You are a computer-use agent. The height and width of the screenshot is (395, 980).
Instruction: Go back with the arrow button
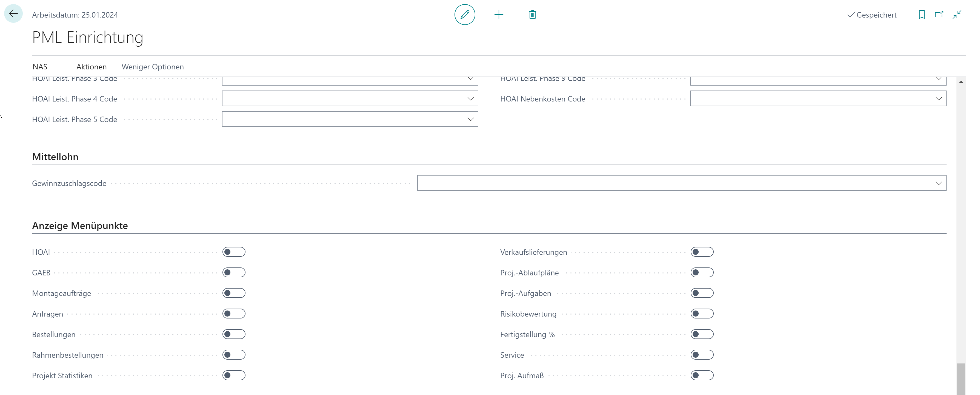13,14
